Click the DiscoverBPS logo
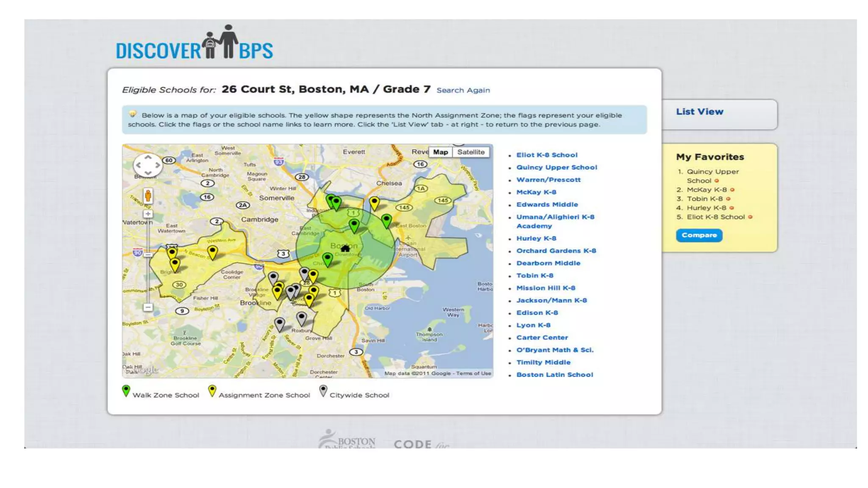Screen dimensions: 868x488 click(195, 44)
